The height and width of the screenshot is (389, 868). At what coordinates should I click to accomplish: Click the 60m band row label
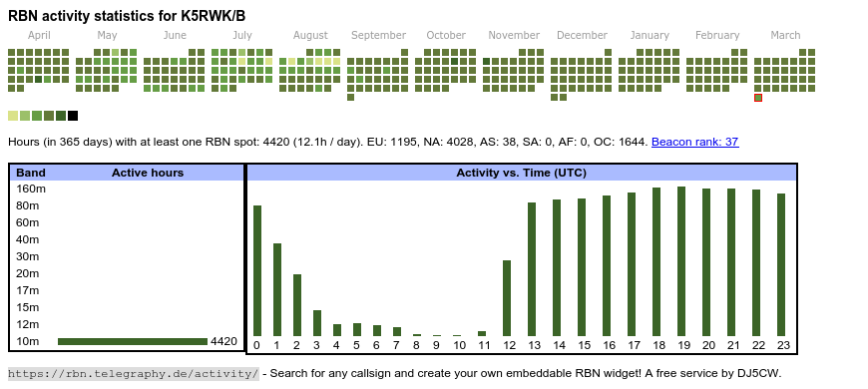tap(28, 222)
